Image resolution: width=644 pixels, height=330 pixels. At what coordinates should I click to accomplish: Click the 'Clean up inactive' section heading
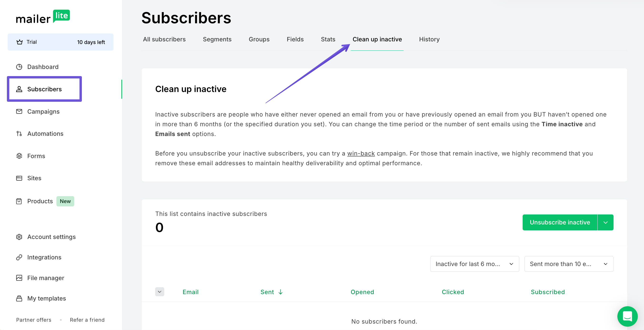tap(191, 89)
